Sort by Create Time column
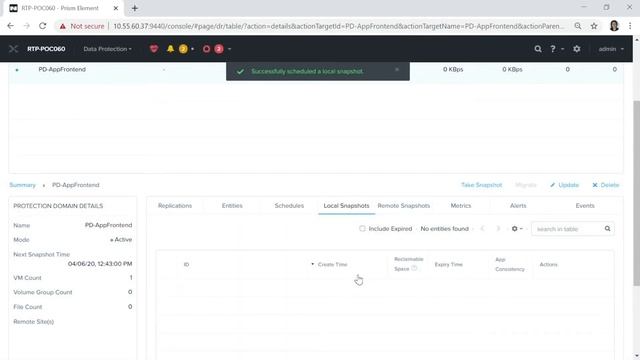This screenshot has height=360, width=640. (x=332, y=264)
